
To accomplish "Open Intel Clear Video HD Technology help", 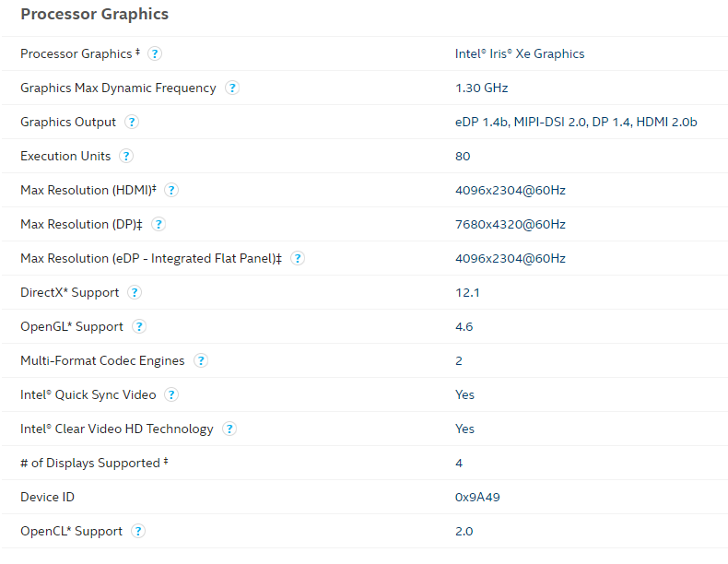I will click(229, 429).
